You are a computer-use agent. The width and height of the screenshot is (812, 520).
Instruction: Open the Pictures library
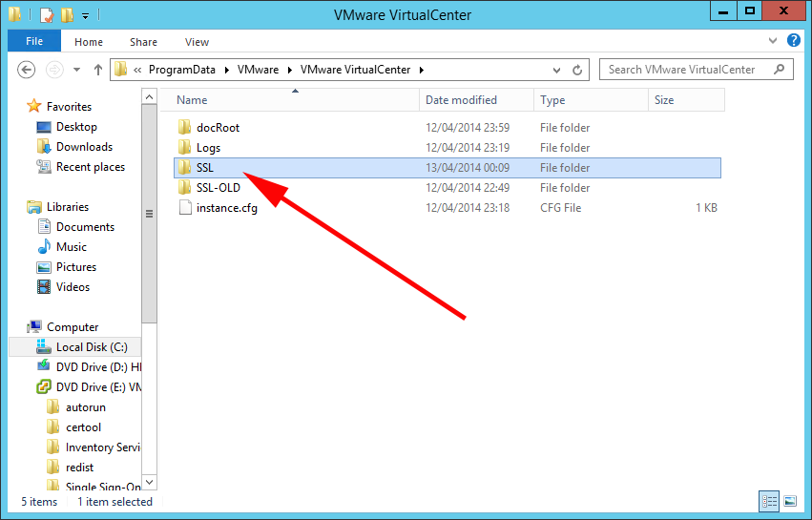(76, 267)
